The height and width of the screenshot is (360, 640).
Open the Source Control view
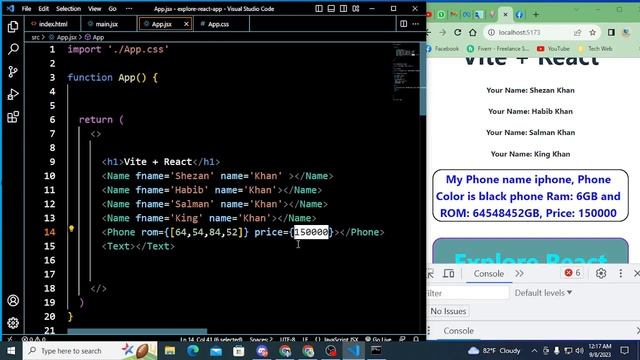click(13, 72)
